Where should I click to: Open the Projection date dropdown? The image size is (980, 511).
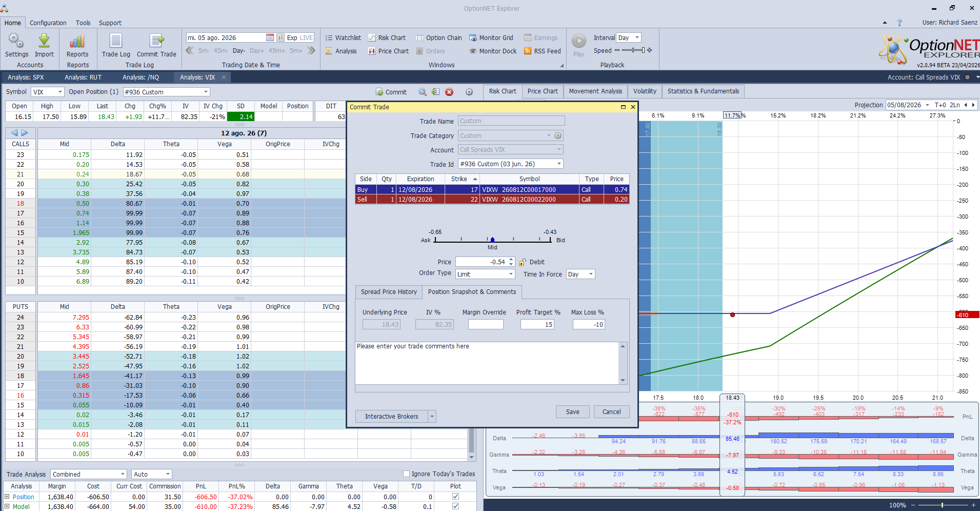point(927,105)
